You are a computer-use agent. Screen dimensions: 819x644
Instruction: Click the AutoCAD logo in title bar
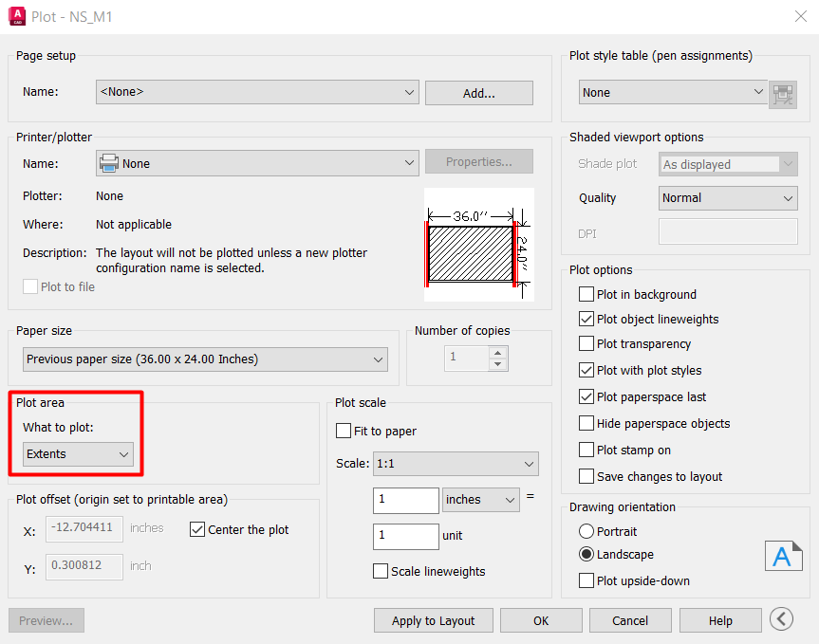tap(15, 16)
